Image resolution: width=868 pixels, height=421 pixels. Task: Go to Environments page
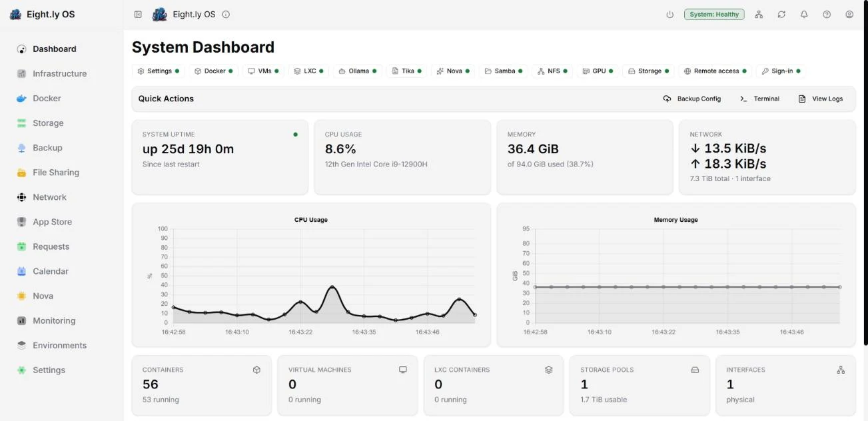pos(61,345)
